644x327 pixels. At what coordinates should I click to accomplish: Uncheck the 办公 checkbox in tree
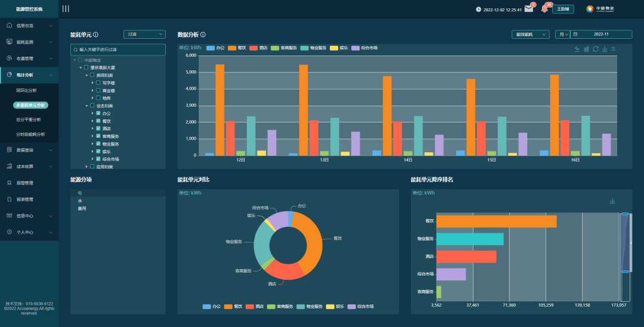(98, 113)
